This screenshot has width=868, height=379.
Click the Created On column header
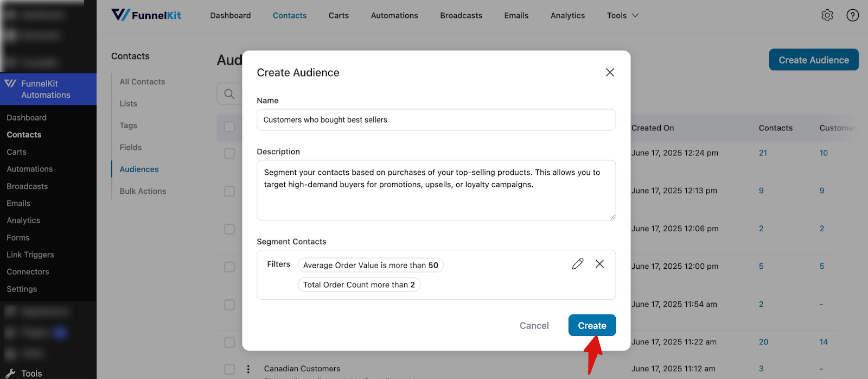[653, 128]
